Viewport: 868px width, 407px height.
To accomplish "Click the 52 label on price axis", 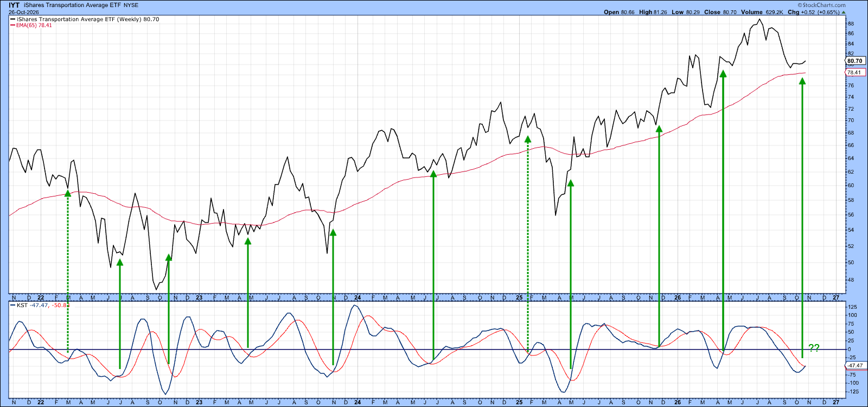I will point(851,246).
